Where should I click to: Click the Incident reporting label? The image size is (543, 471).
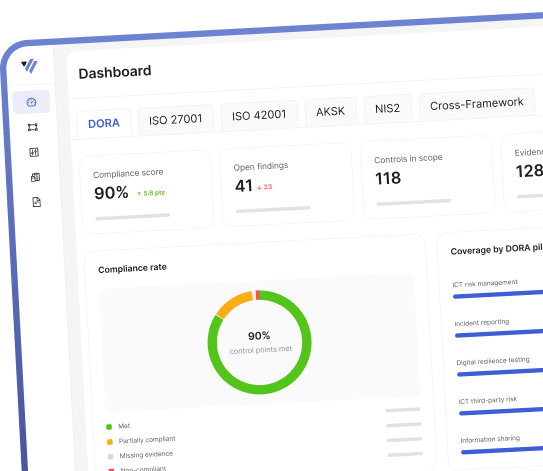(482, 322)
